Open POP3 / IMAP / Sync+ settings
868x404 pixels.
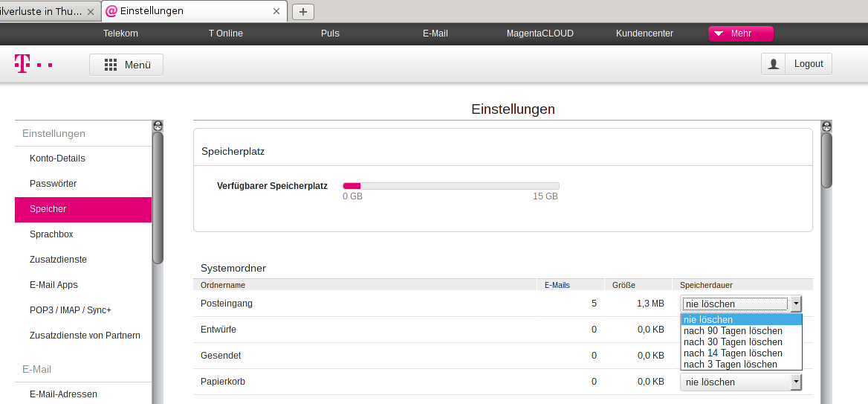click(x=71, y=310)
